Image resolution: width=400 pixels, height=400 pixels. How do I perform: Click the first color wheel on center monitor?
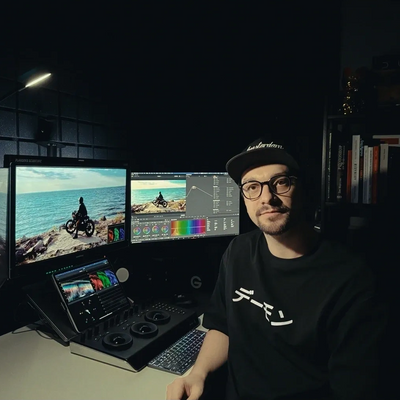(x=137, y=231)
